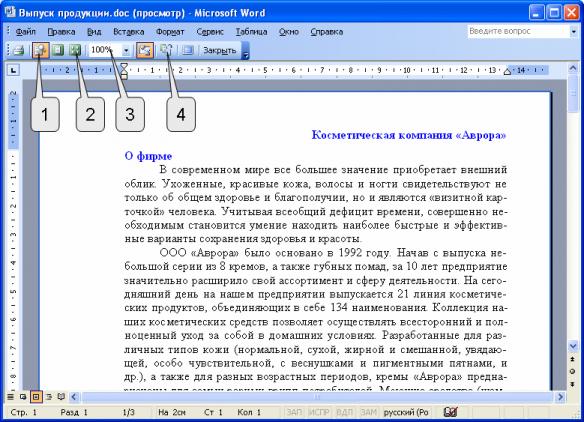Expand the toolbar options arrow after Закрыть
This screenshot has width=584, height=422.
pos(245,51)
